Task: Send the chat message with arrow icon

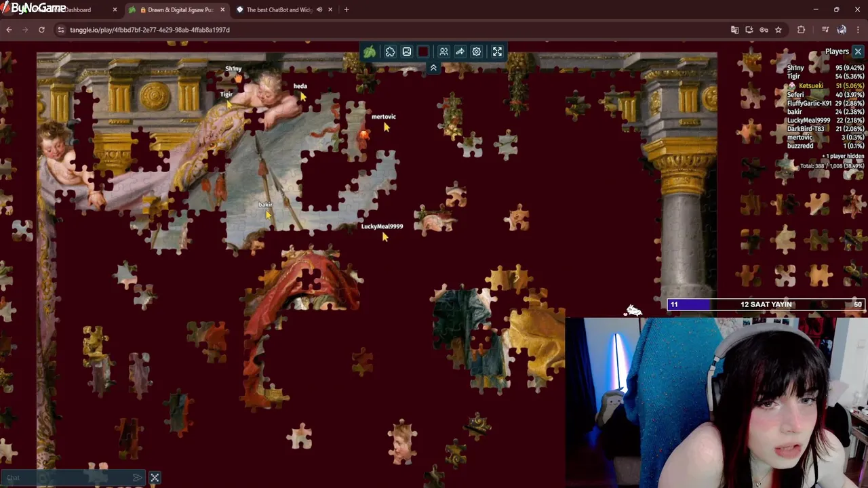Action: pos(138,478)
